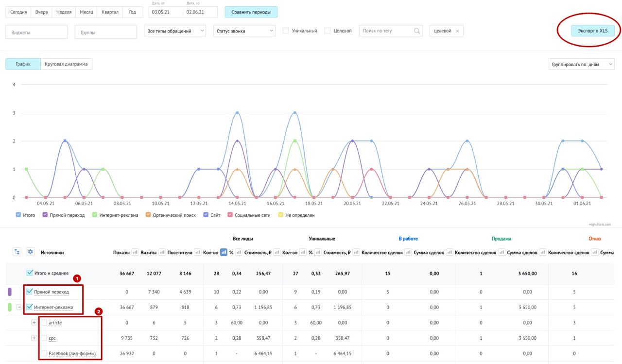
Task: Enable the Целевой checkbox
Action: 328,31
